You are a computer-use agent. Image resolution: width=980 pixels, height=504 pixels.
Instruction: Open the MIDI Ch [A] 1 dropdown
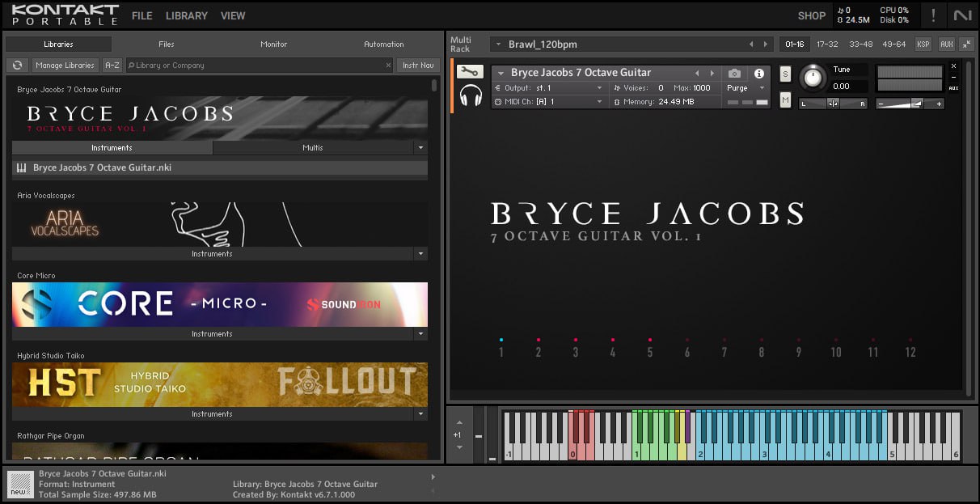coord(599,102)
